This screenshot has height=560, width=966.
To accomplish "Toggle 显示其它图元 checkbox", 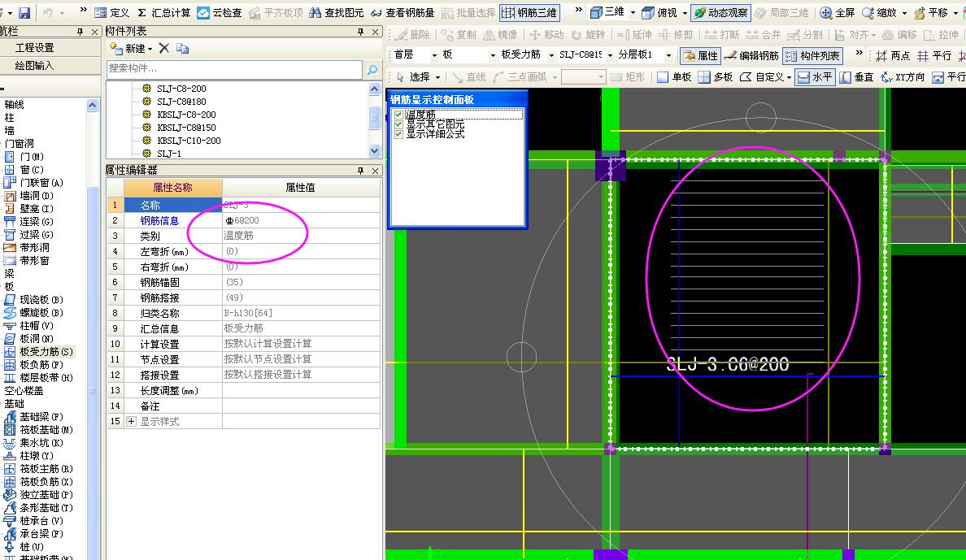I will click(398, 124).
